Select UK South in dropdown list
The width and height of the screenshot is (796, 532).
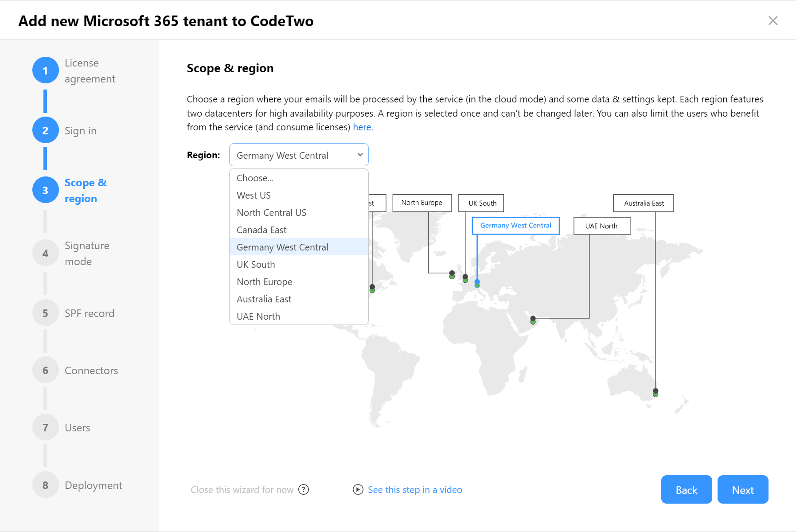click(299, 264)
